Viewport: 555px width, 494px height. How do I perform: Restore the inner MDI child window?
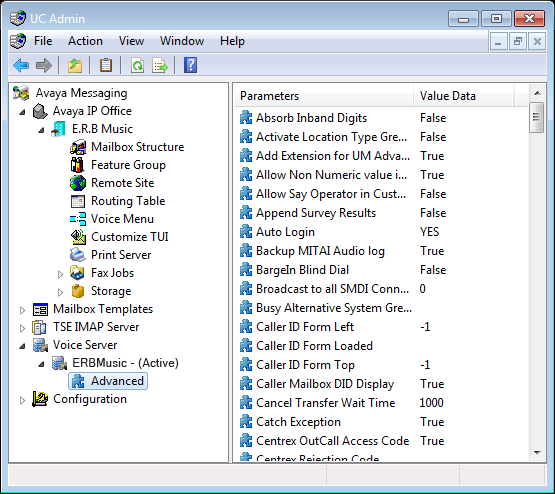[518, 42]
